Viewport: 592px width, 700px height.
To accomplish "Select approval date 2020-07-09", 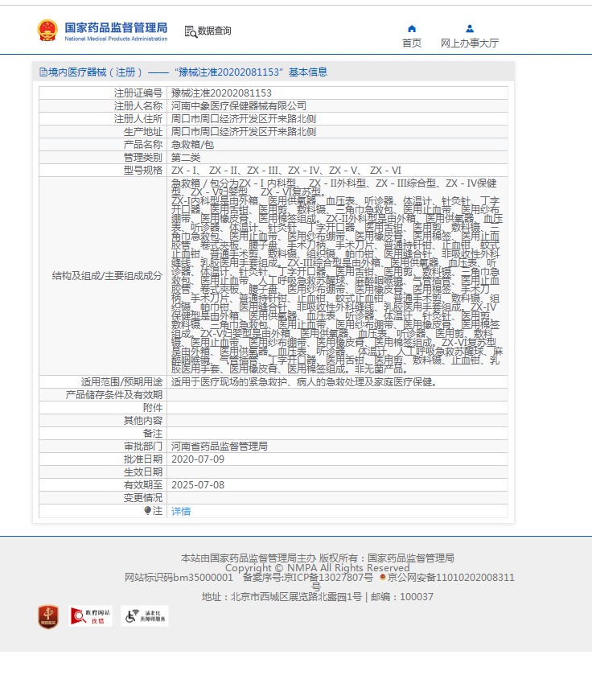I will point(198,459).
